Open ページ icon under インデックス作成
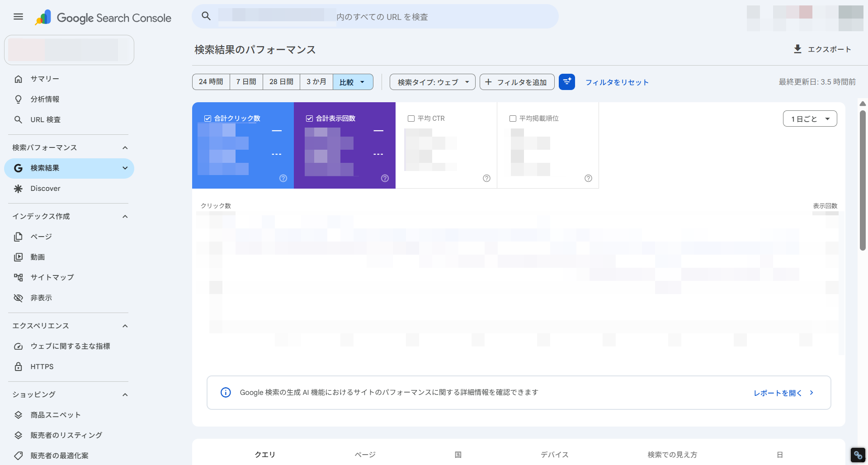This screenshot has width=868, height=465. point(18,237)
